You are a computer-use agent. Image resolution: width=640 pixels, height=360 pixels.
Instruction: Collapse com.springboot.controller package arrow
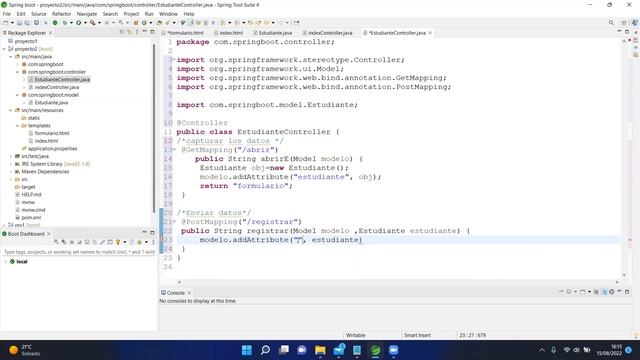point(18,72)
